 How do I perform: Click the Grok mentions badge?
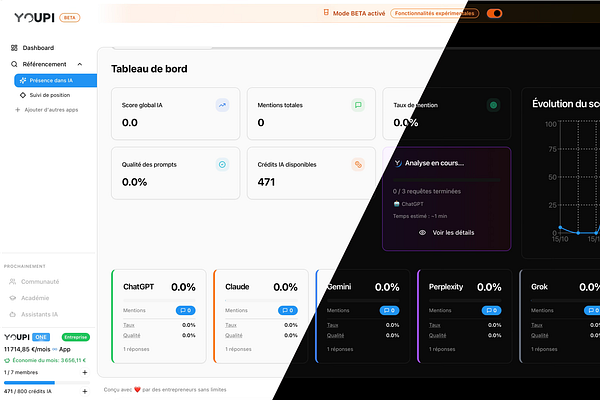tap(593, 310)
